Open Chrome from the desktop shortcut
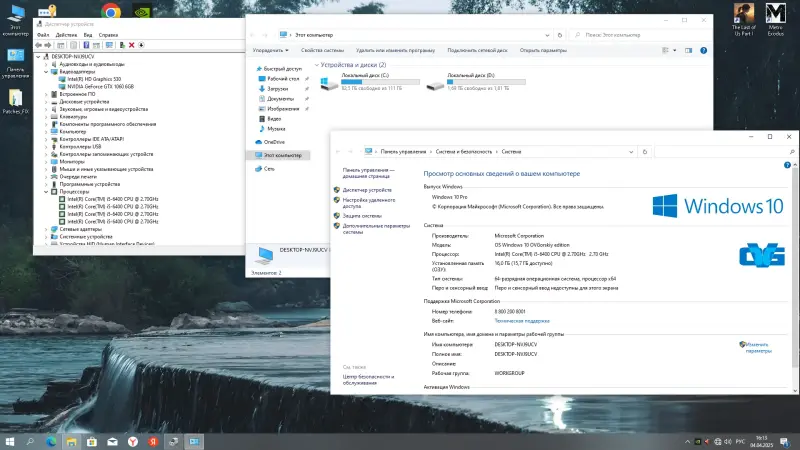 111,10
